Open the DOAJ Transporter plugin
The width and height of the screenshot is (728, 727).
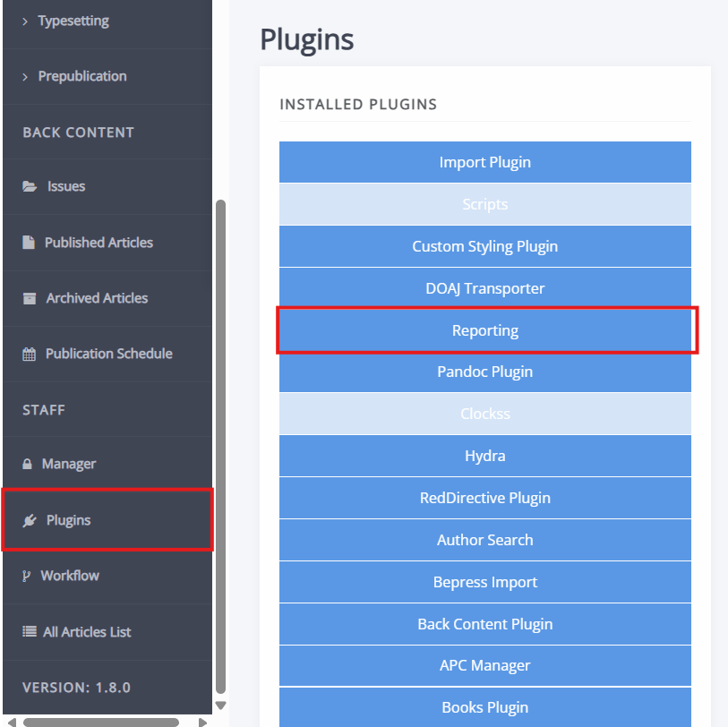point(484,288)
